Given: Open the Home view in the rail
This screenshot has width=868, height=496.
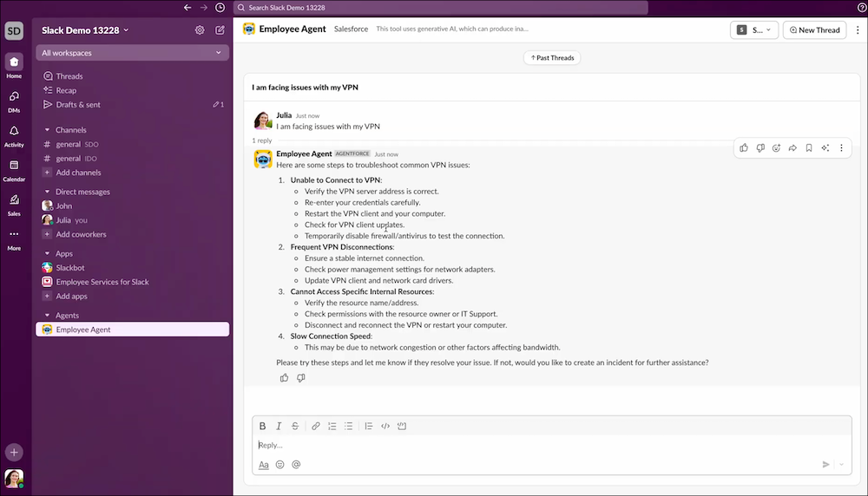Looking at the screenshot, I should [14, 67].
